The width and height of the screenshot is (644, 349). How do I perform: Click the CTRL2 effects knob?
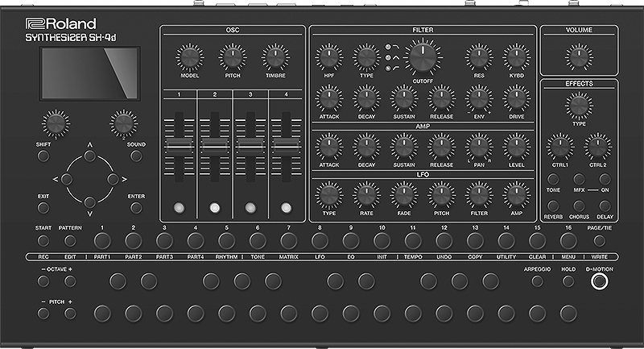click(597, 147)
